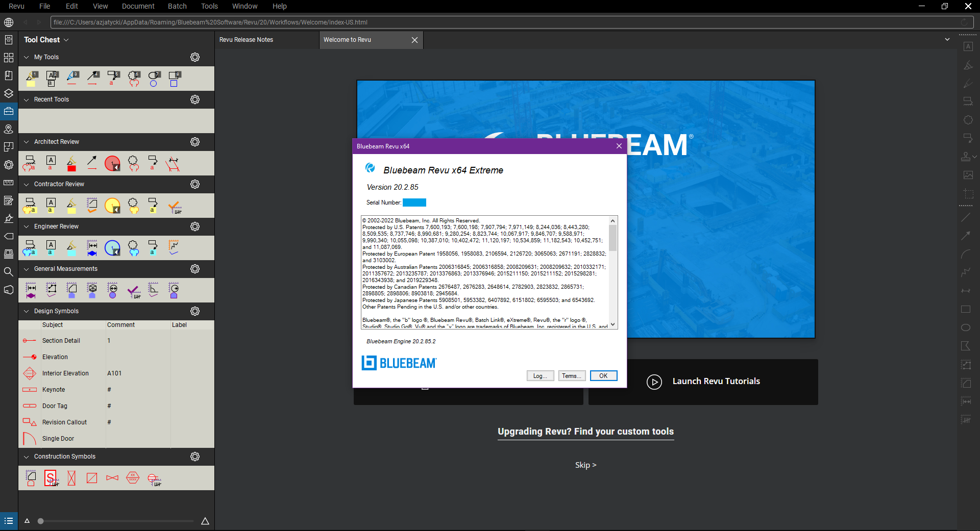Open the Help menu
The image size is (980, 531).
[x=279, y=6]
